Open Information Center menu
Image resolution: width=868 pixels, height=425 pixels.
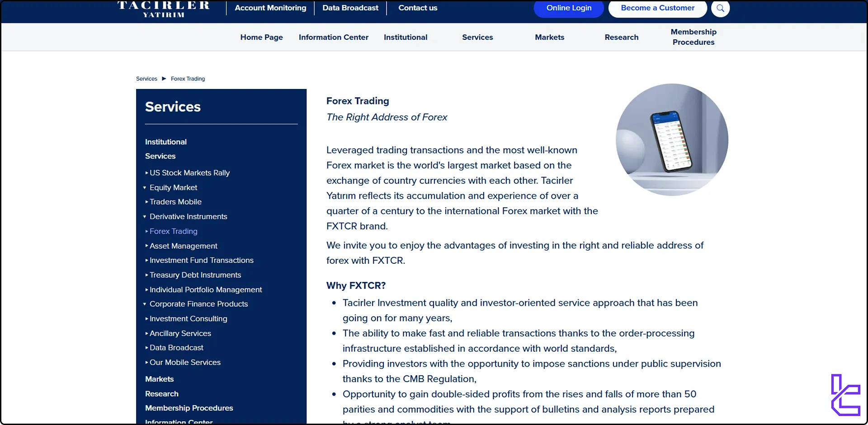(x=334, y=37)
